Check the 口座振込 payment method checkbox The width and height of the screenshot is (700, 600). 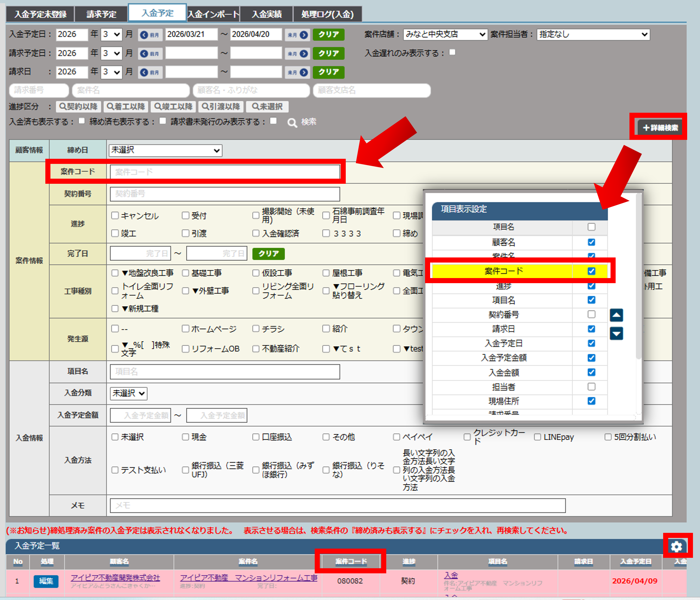[256, 437]
